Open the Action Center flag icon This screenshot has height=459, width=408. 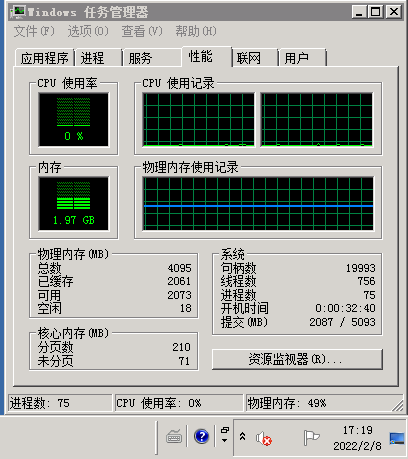pyautogui.click(x=311, y=437)
